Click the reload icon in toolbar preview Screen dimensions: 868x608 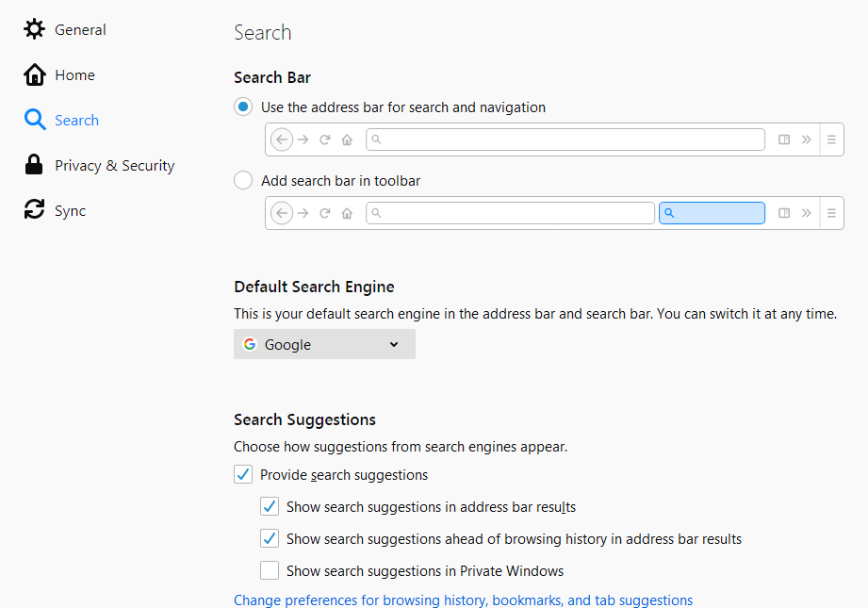point(323,139)
